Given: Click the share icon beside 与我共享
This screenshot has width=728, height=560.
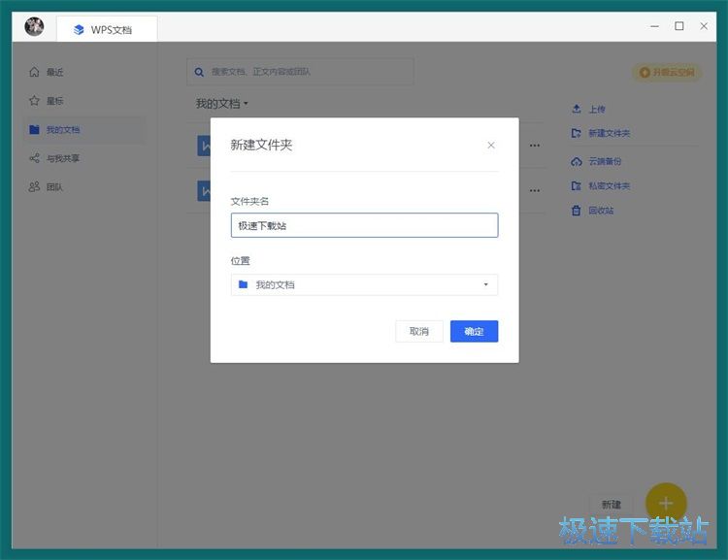Looking at the screenshot, I should pyautogui.click(x=34, y=158).
